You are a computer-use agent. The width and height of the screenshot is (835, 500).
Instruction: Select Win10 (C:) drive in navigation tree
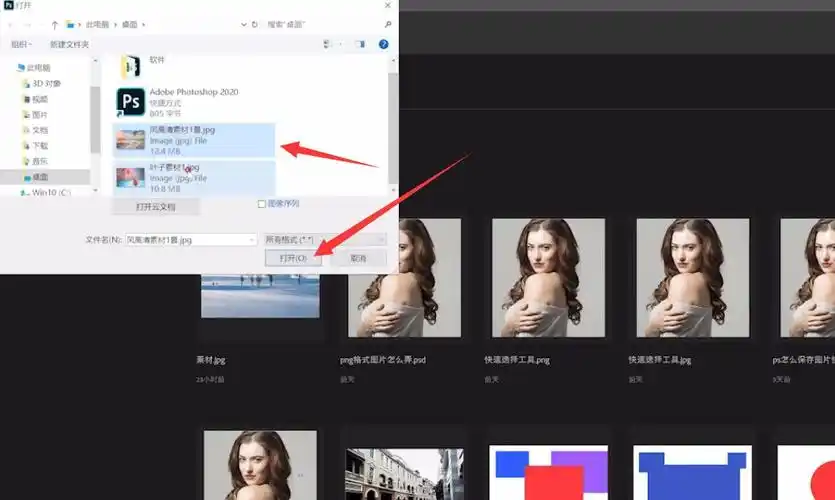51,192
